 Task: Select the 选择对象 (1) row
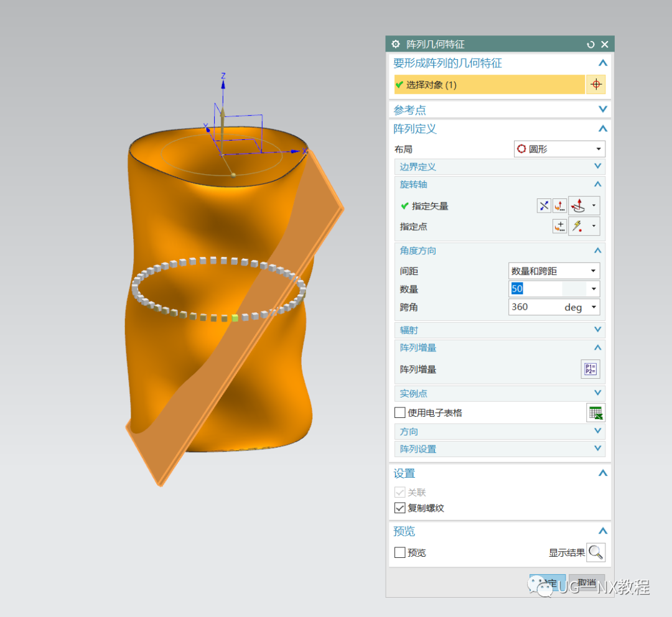point(490,85)
